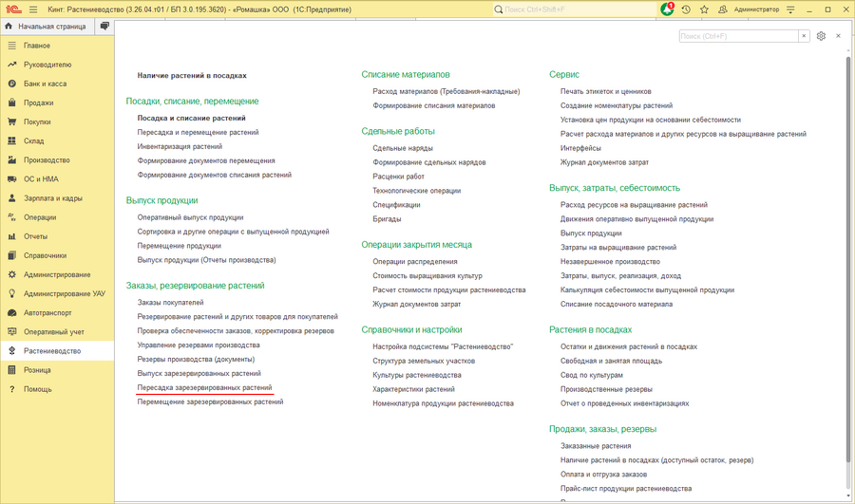This screenshot has height=504, width=855.
Task: Open Заказанные растения
Action: tap(596, 446)
